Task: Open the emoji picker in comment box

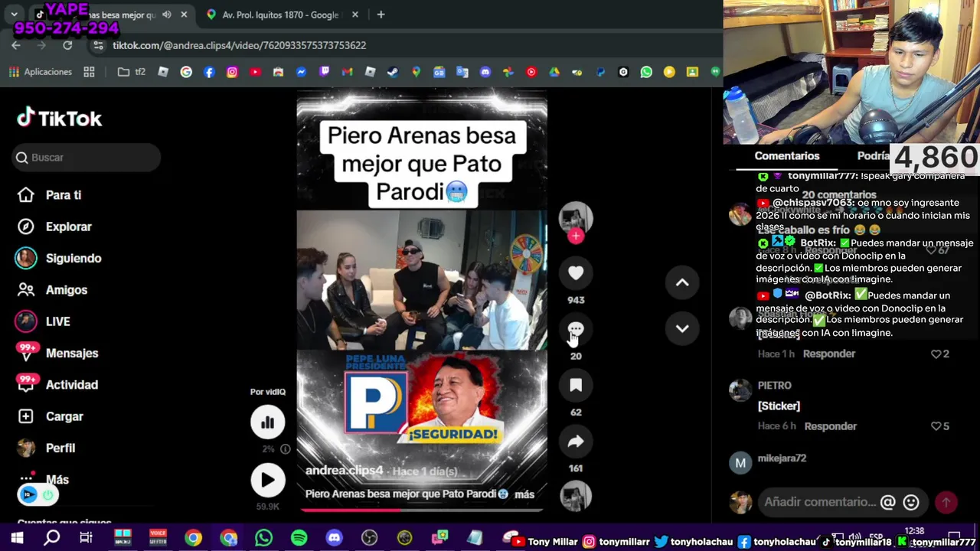Action: pos(911,502)
